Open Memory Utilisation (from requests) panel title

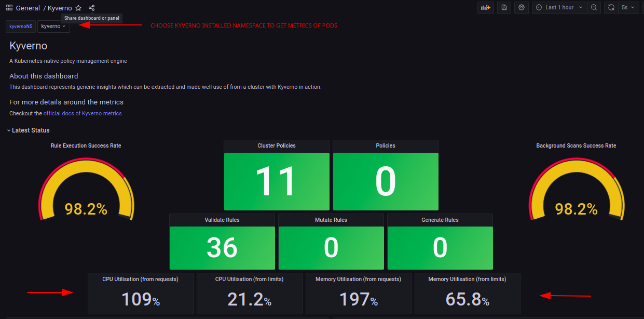tap(358, 279)
